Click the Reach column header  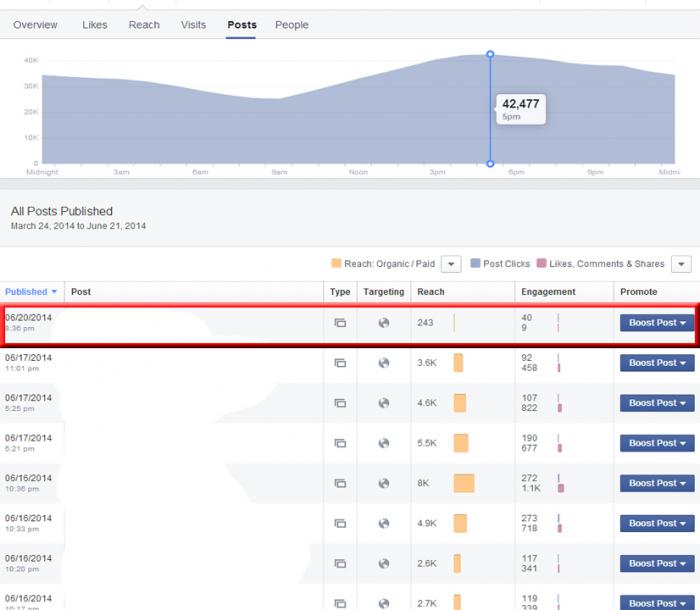431,292
